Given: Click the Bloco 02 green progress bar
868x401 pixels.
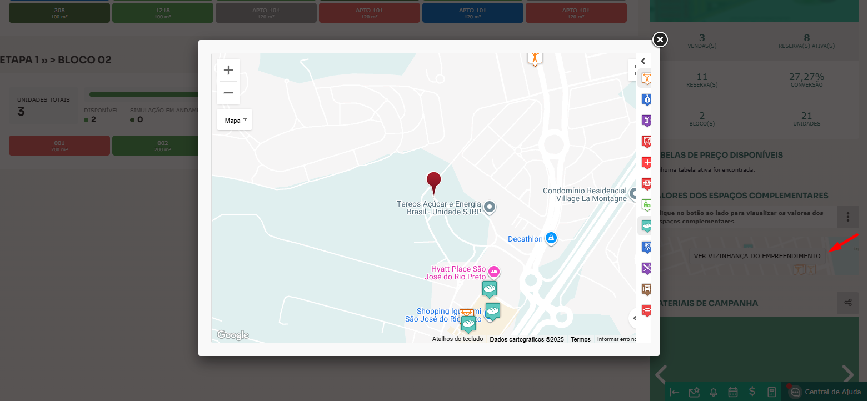Looking at the screenshot, I should coord(144,94).
